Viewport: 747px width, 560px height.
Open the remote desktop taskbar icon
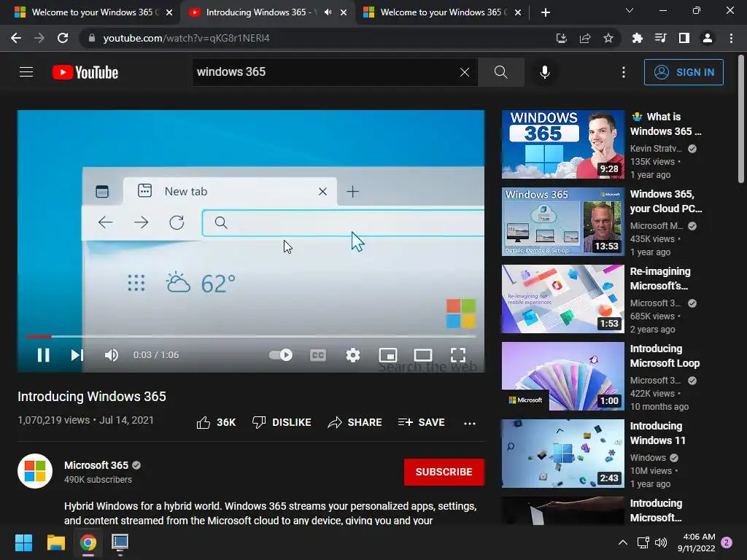coord(120,542)
